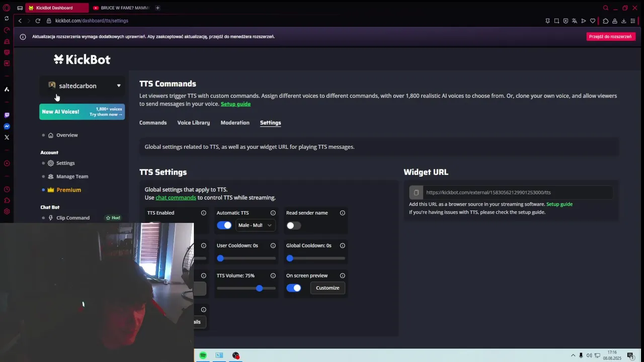Open Spotify from the taskbar
This screenshot has height=362, width=644.
pos(203,355)
